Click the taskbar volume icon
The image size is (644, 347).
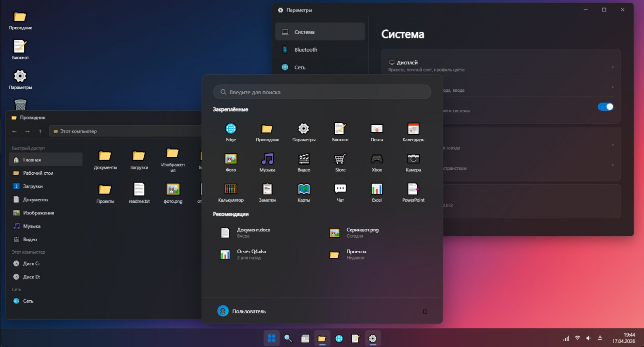[x=588, y=338]
